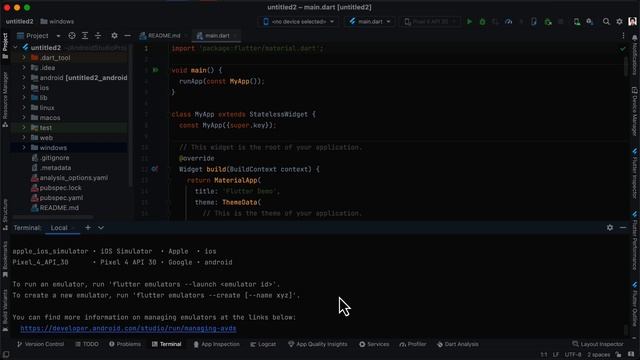Viewport: 640px width, 360px height.
Task: Open the App Quality Insights tool window
Action: click(318, 344)
